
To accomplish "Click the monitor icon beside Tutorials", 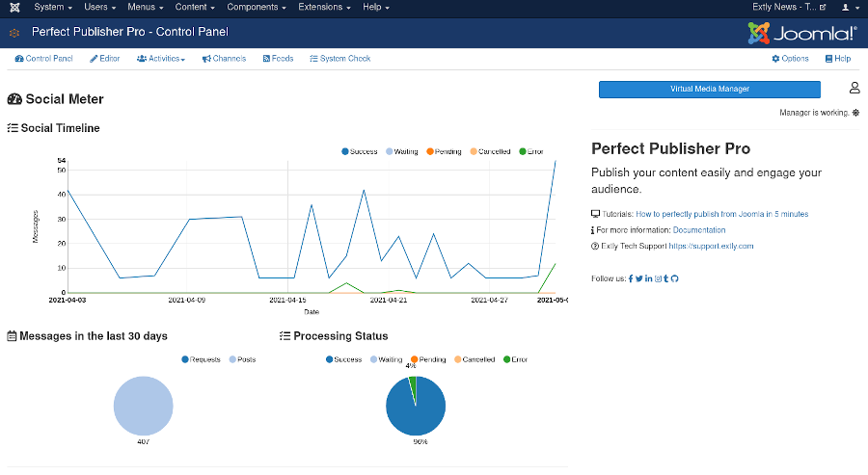I will coord(595,214).
